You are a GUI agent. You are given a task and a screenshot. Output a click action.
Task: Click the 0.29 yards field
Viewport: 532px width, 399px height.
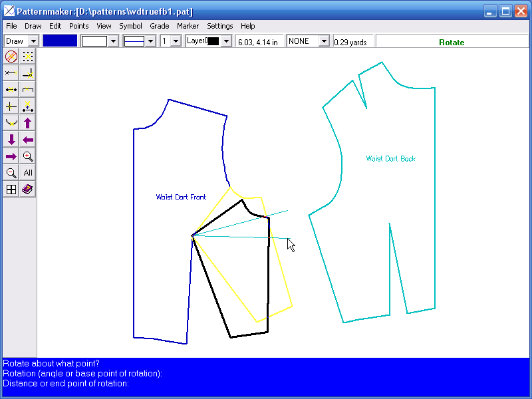pyautogui.click(x=353, y=42)
